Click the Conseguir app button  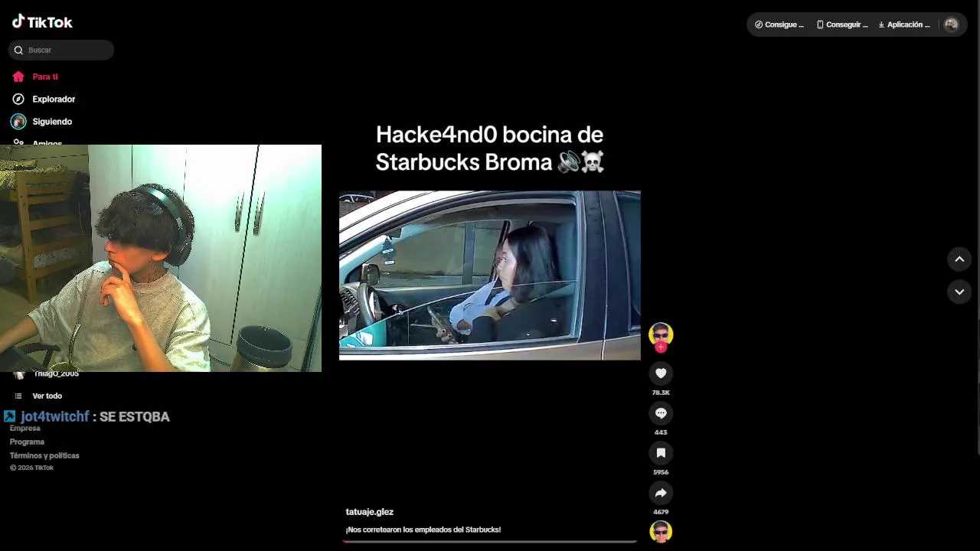842,24
